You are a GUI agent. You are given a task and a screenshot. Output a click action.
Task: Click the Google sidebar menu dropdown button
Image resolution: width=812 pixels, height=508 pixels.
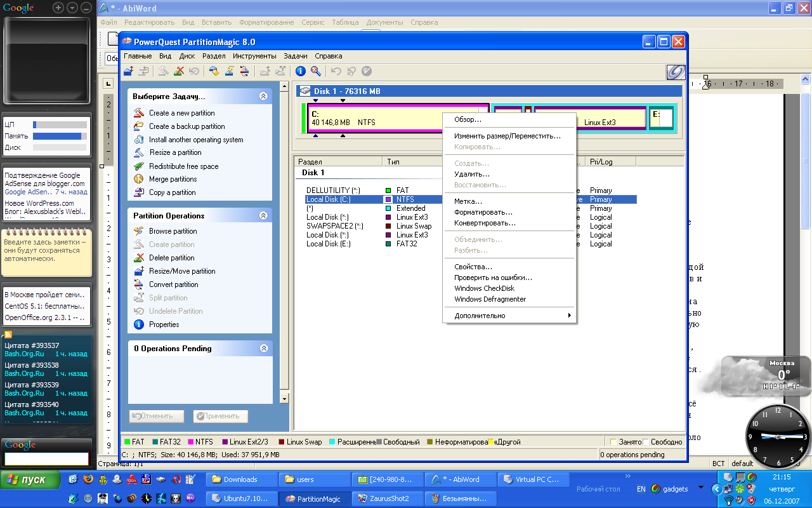(x=72, y=8)
